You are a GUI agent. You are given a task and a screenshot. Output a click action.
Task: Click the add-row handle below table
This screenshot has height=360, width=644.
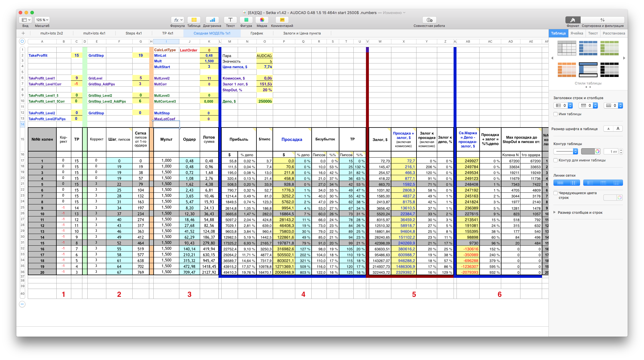[x=22, y=304]
